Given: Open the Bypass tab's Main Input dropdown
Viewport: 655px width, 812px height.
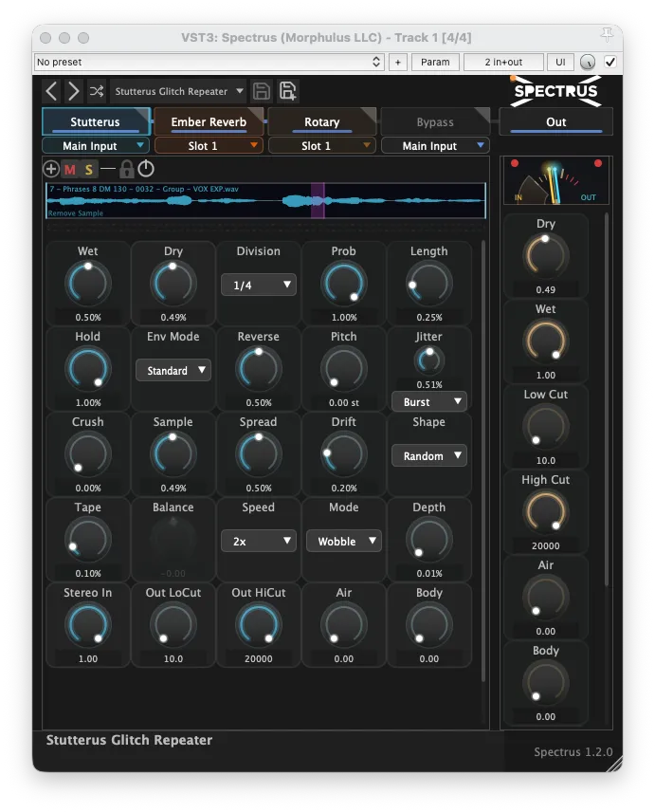Looking at the screenshot, I should [x=435, y=146].
